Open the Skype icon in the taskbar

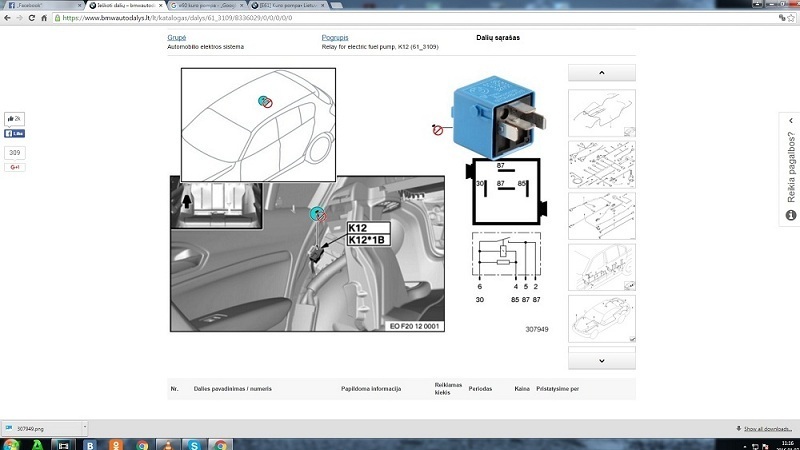pos(194,444)
